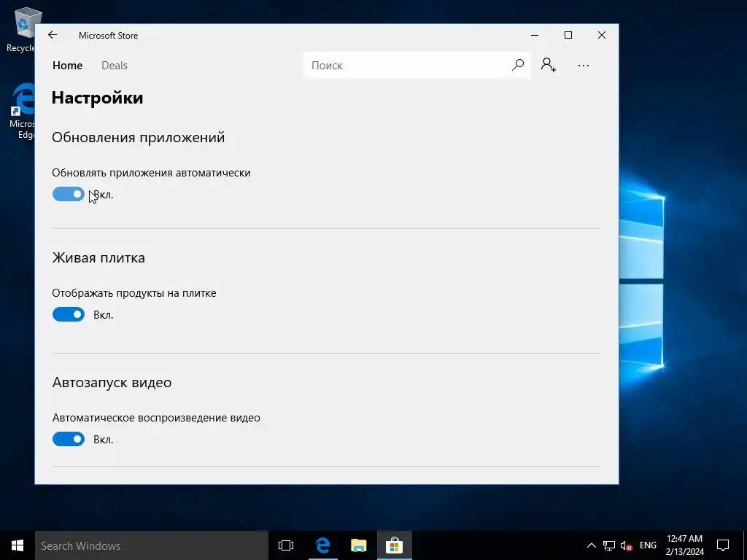Open File Explorer from taskbar
Viewport: 747px width, 560px height.
pyautogui.click(x=358, y=545)
